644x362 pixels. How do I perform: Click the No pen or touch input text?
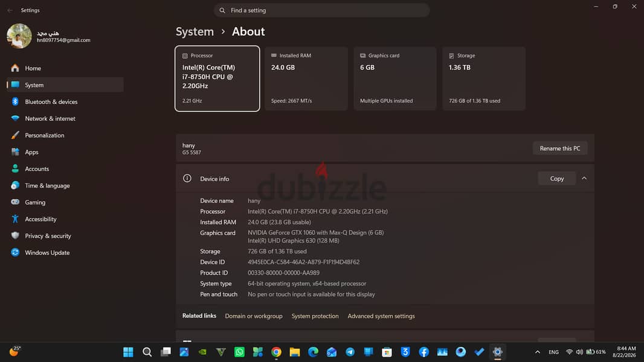click(x=311, y=294)
